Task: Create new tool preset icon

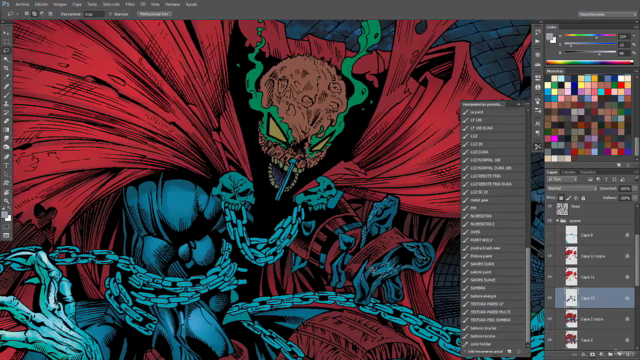Action: 509,351
